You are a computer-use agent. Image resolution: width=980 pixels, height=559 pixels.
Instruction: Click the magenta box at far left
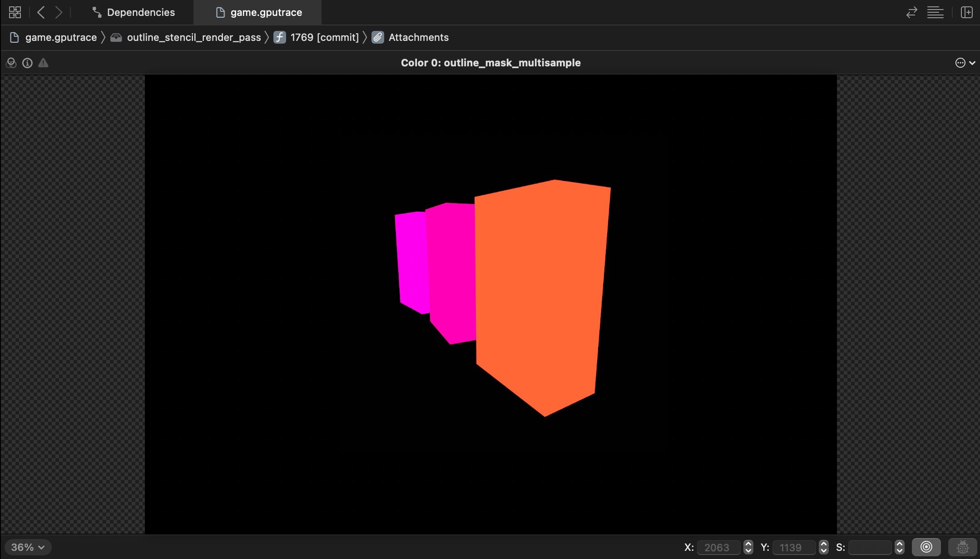pyautogui.click(x=412, y=263)
